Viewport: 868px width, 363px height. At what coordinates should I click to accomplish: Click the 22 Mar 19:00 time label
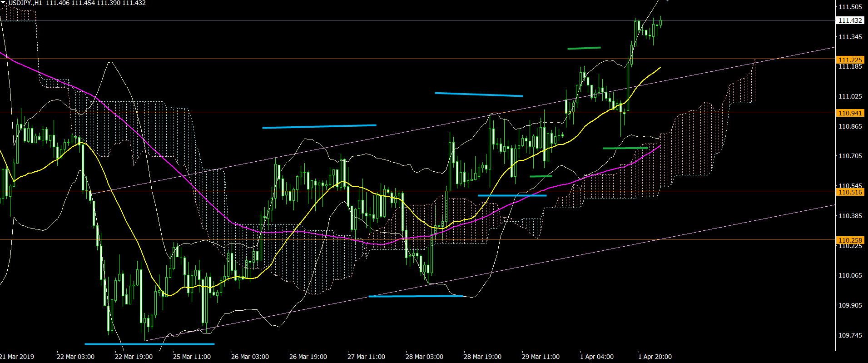point(134,357)
